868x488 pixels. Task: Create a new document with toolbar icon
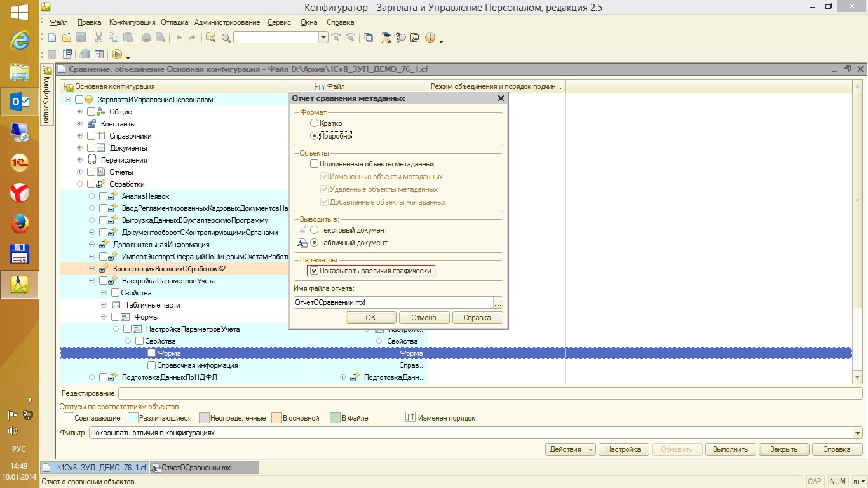[52, 38]
